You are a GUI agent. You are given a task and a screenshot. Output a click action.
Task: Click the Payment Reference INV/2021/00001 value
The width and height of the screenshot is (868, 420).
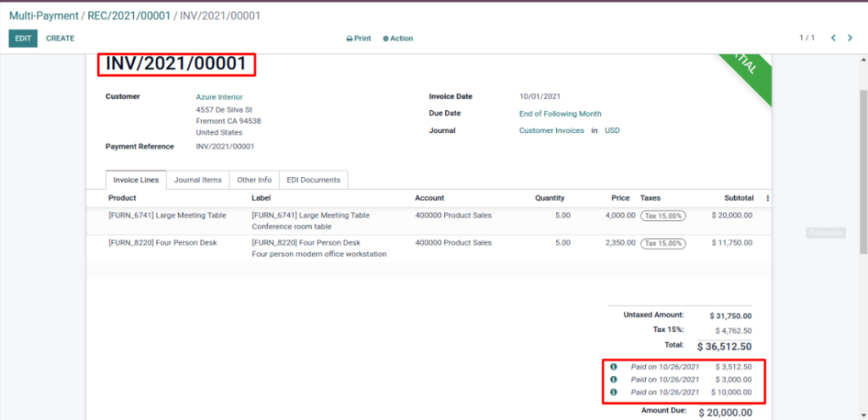[225, 147]
